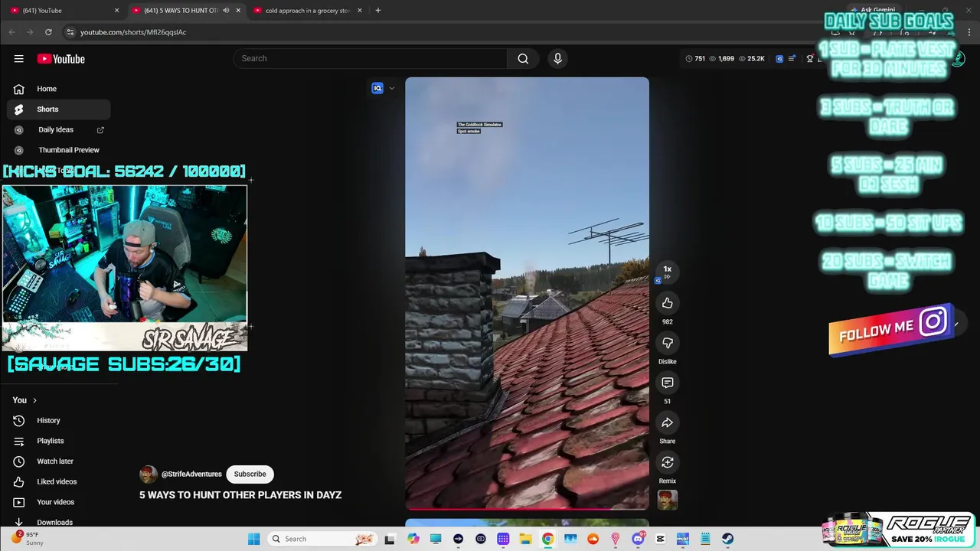Click the short's title text

click(x=240, y=495)
